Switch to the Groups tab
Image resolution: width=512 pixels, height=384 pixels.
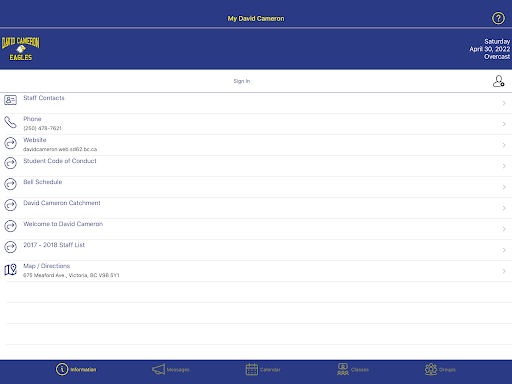pos(440,369)
